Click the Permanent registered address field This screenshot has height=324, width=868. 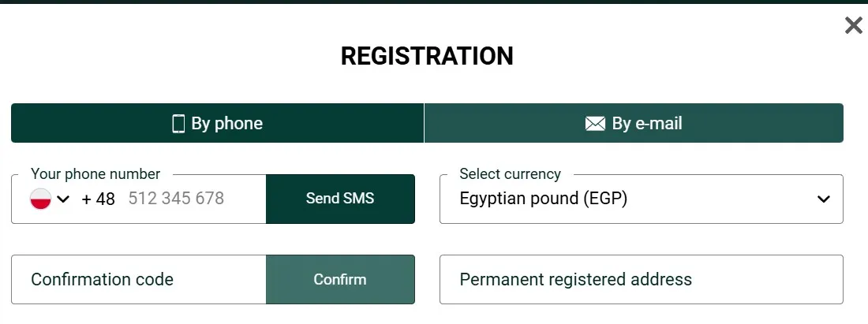point(641,279)
